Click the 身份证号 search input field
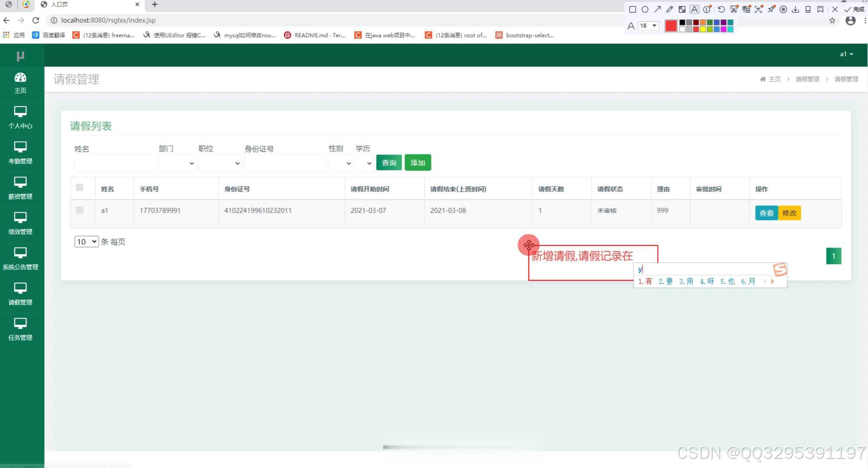The height and width of the screenshot is (468, 868). 285,163
